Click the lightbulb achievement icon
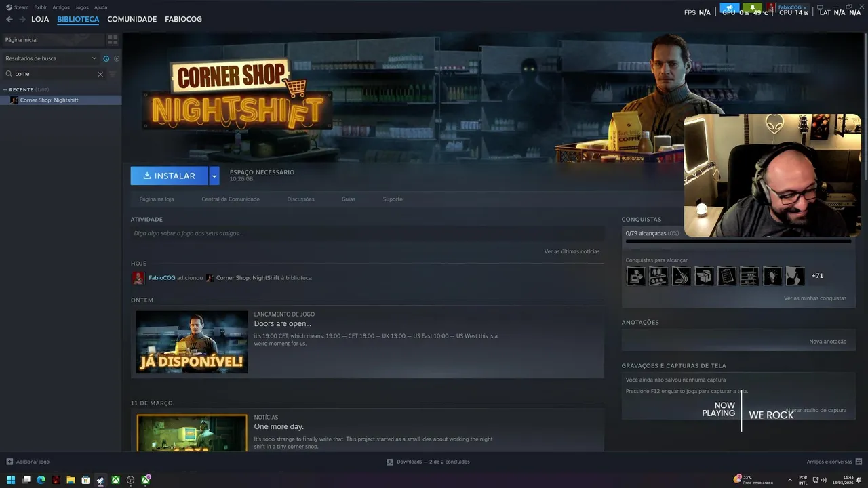868x488 pixels. tap(772, 276)
